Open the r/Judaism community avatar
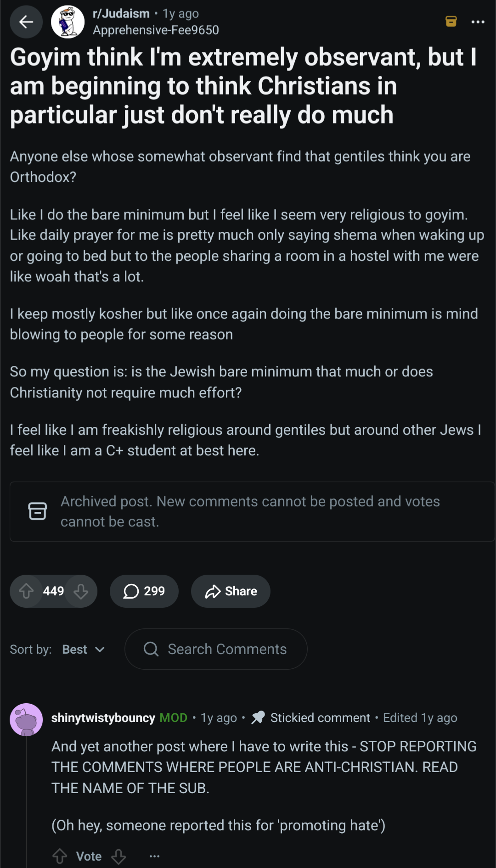The image size is (496, 868). point(68,22)
